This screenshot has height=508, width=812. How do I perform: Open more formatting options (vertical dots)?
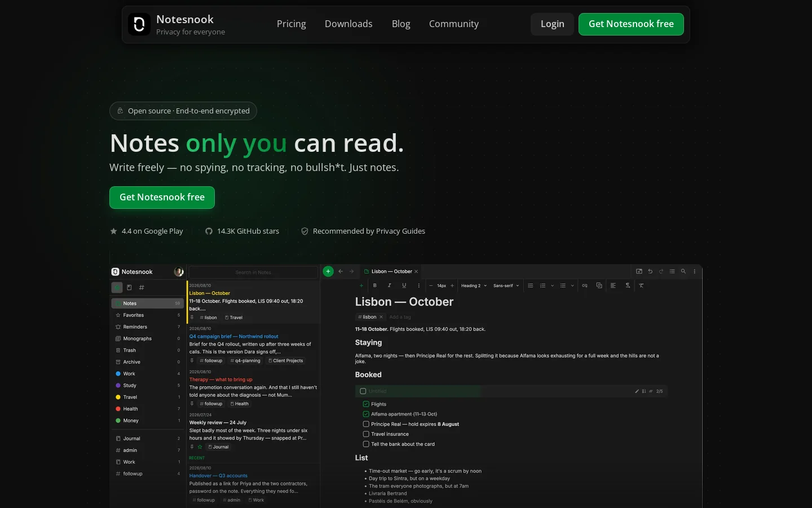[x=418, y=286]
